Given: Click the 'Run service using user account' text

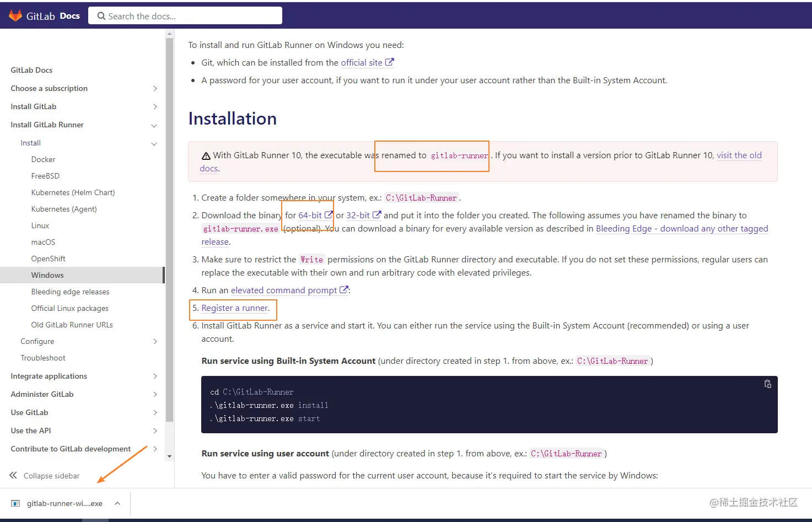Looking at the screenshot, I should tap(265, 453).
